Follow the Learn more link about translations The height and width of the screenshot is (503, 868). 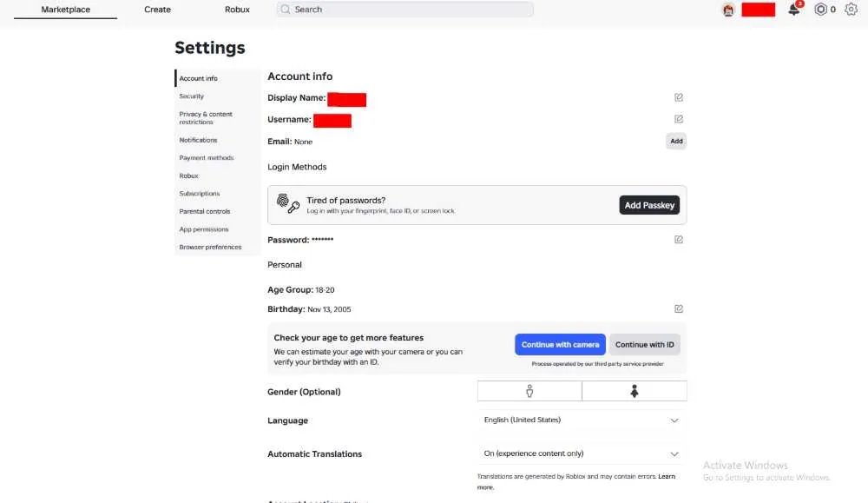667,476
